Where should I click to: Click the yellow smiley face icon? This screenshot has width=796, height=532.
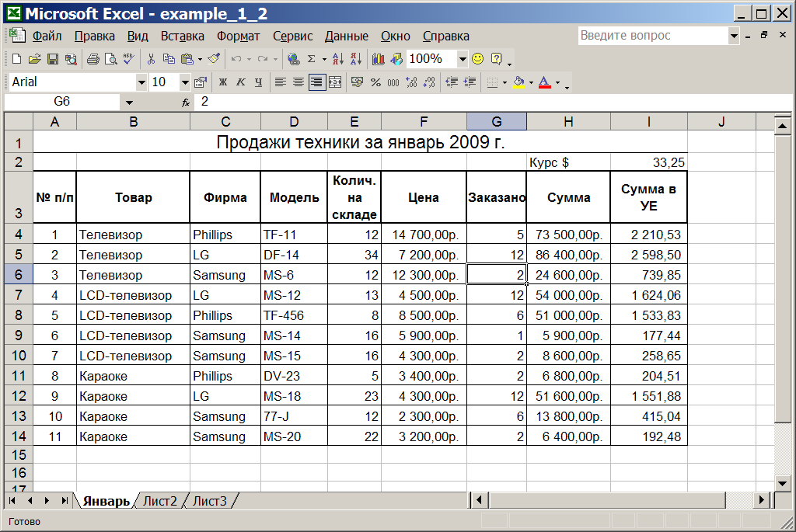click(478, 59)
